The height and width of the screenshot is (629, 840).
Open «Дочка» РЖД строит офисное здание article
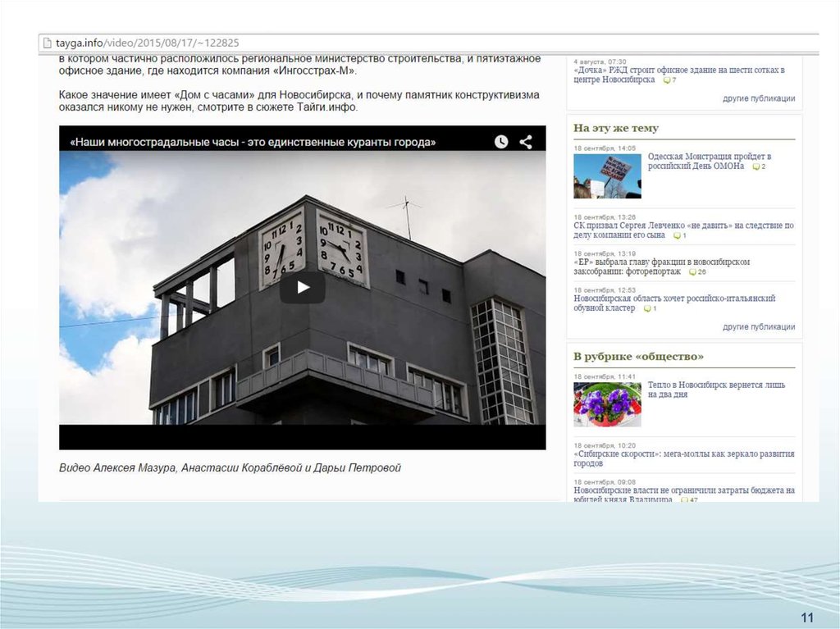tap(678, 75)
